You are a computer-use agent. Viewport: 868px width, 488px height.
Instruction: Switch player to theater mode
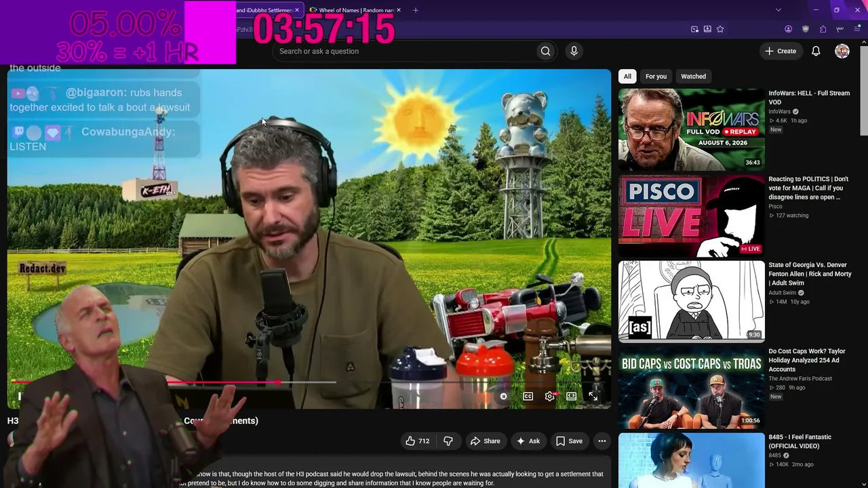[572, 396]
